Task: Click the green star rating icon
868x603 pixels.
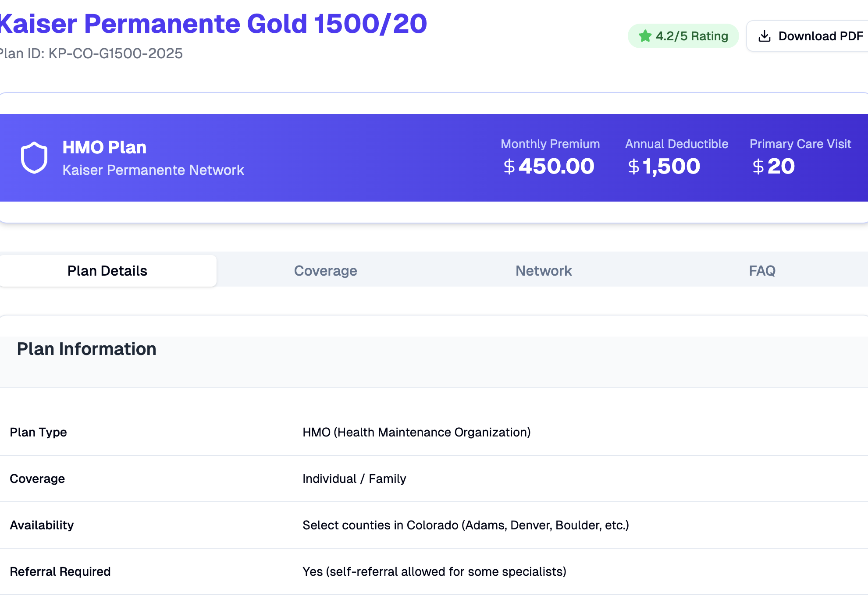Action: click(645, 36)
